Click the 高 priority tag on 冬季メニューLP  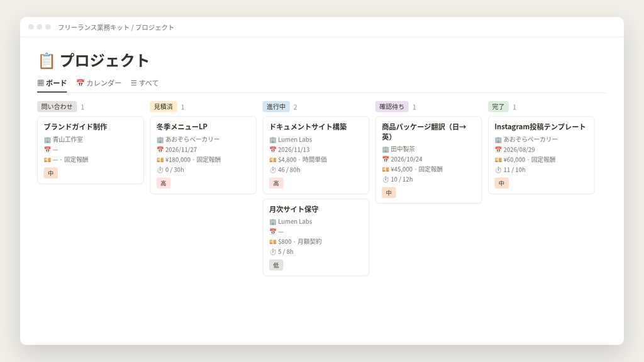coord(164,183)
